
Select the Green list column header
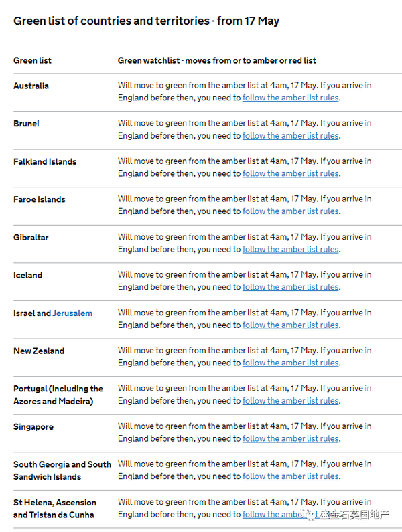tap(32, 60)
